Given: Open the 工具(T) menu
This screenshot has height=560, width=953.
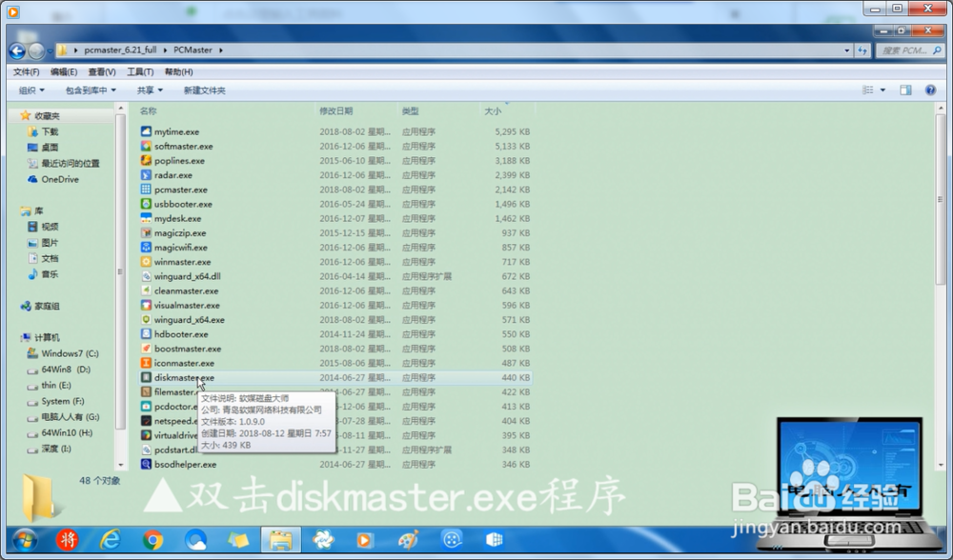Looking at the screenshot, I should point(140,71).
